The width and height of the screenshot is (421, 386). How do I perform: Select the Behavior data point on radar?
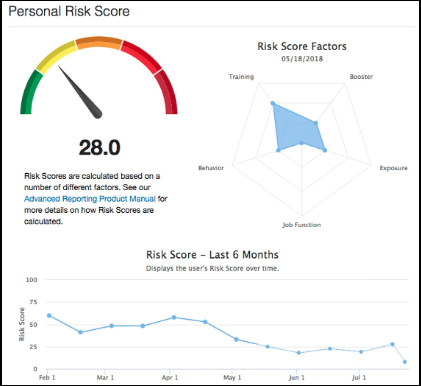278,150
